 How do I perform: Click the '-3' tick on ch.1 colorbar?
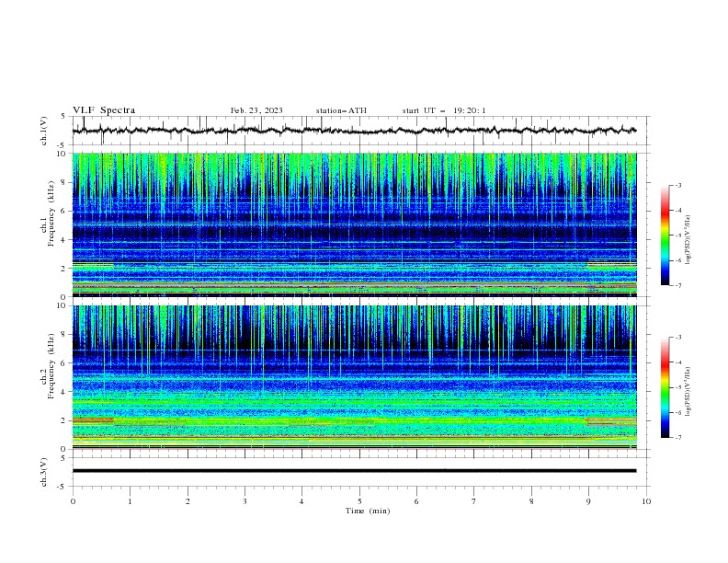pyautogui.click(x=678, y=185)
